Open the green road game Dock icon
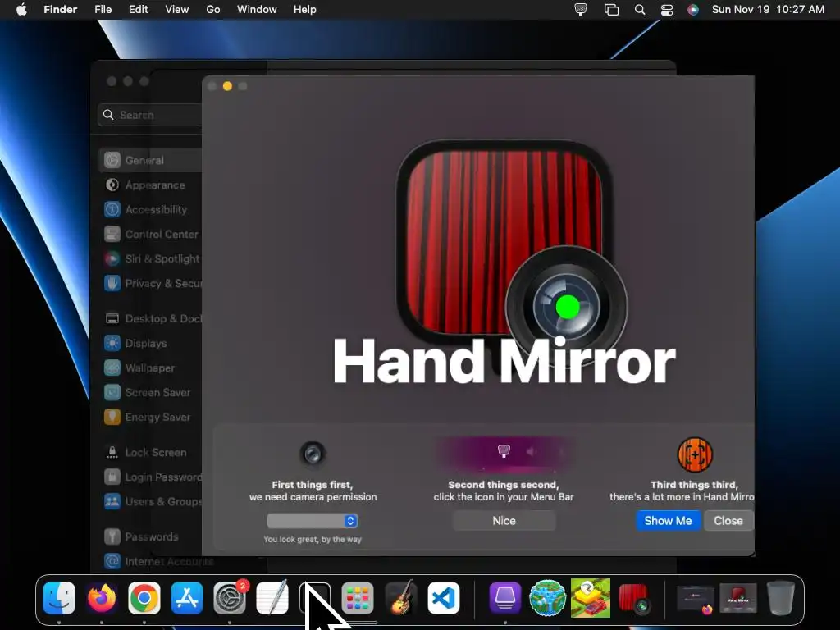This screenshot has width=840, height=630. 591,597
